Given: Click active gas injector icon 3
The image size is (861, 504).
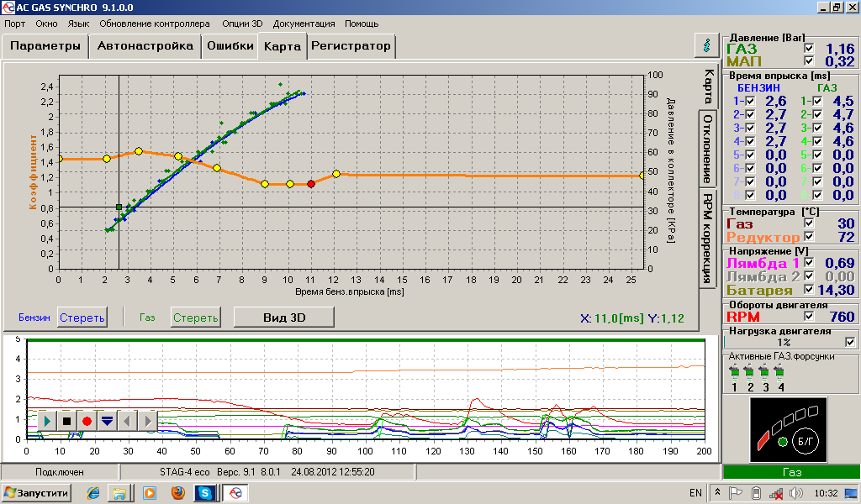Looking at the screenshot, I should 763,372.
